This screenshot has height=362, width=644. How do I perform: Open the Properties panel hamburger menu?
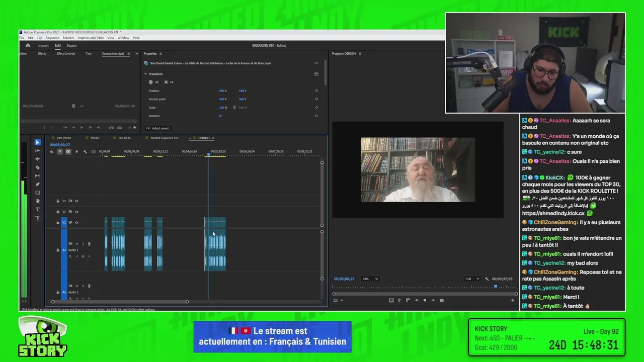(x=161, y=53)
